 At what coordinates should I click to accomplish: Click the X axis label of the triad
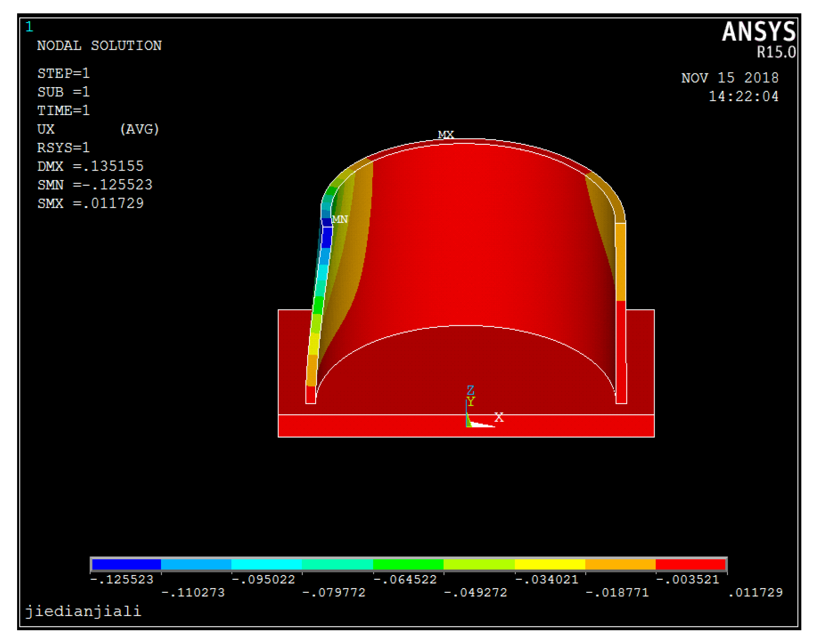point(499,417)
